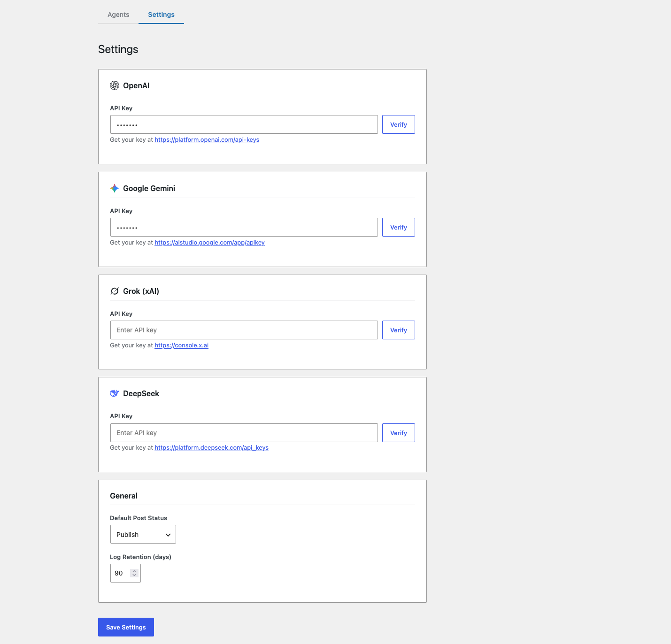The height and width of the screenshot is (644, 671).
Task: Verify the OpenAI API key
Action: [x=399, y=124]
